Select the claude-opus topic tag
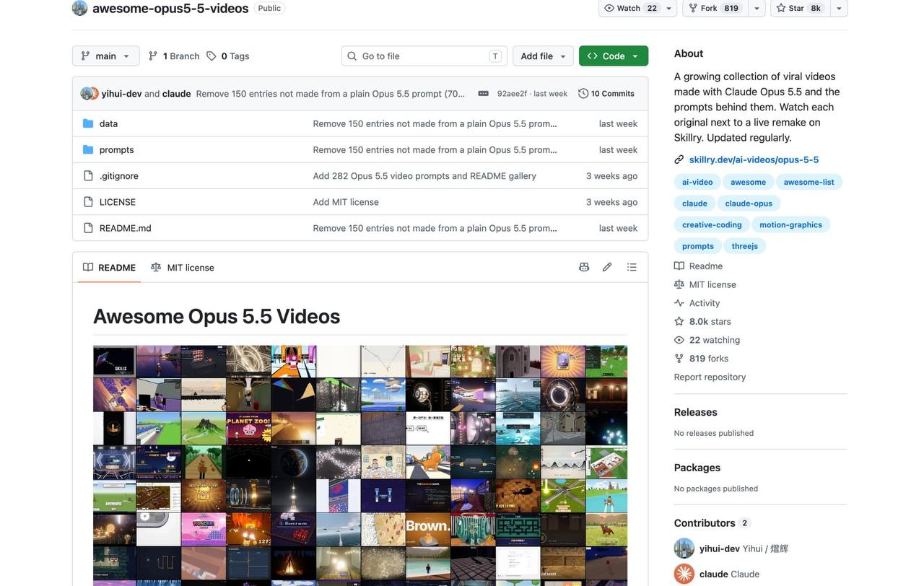The height and width of the screenshot is (586, 924). coord(749,204)
